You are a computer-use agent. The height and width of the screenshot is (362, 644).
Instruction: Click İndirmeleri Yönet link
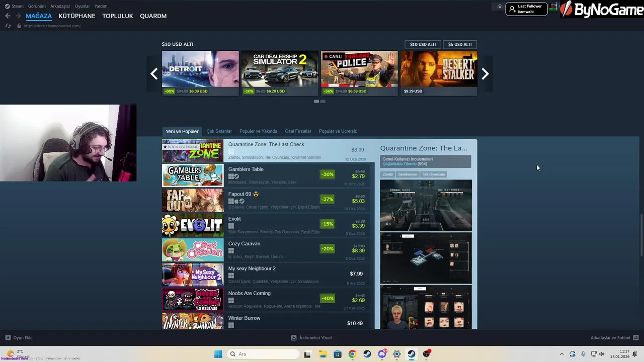pyautogui.click(x=316, y=338)
